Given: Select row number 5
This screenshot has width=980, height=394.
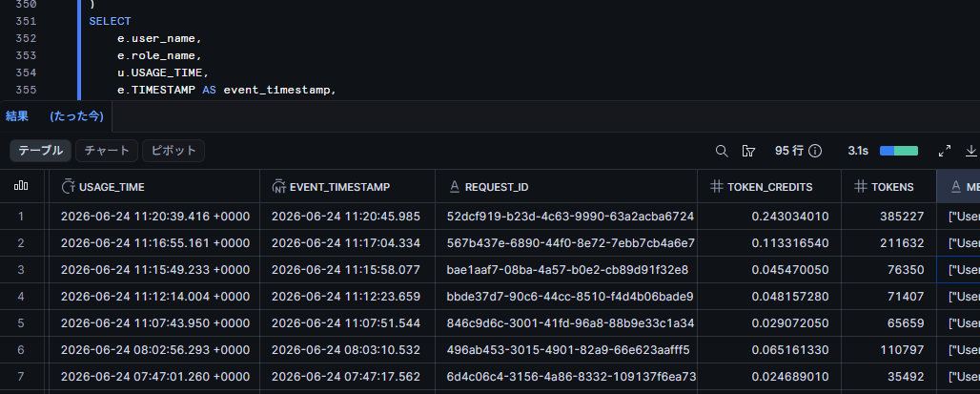Looking at the screenshot, I should 21,323.
